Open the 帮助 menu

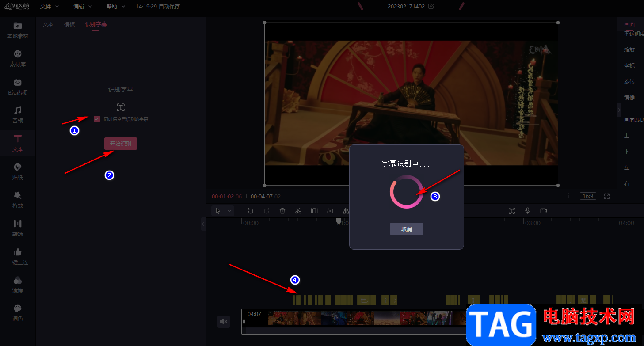coord(116,7)
